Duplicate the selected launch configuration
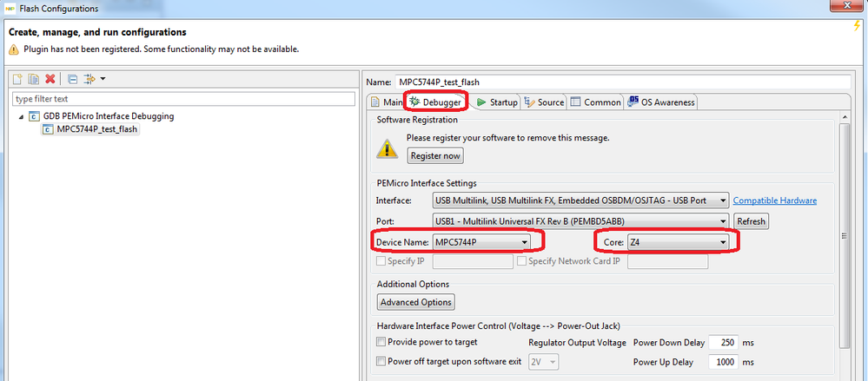 click(x=34, y=79)
